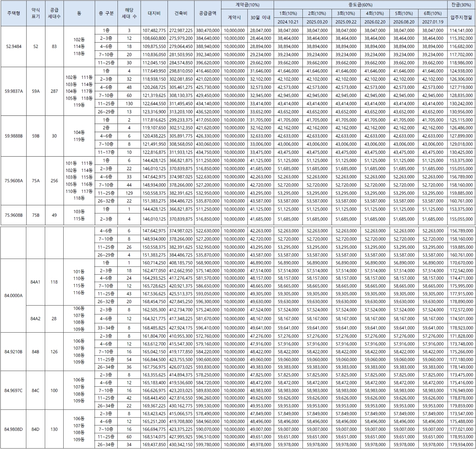Click the 6회(10%) installment header
476x450 pixels.
point(433,13)
